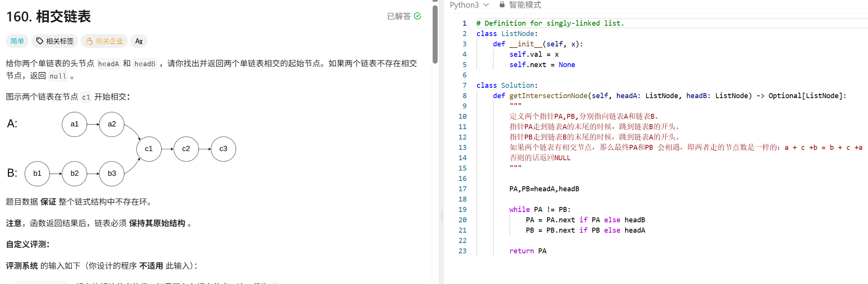Click comment line '否则的话返回NULL'
This screenshot has height=284, width=868.
pyautogui.click(x=540, y=158)
